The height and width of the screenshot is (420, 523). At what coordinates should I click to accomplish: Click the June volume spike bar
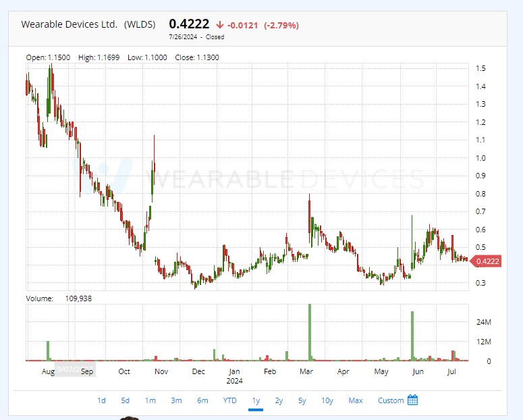(x=412, y=336)
